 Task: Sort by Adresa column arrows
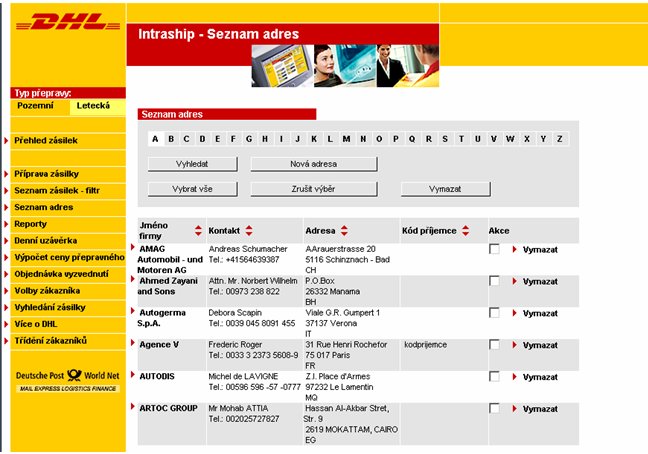click(x=344, y=231)
